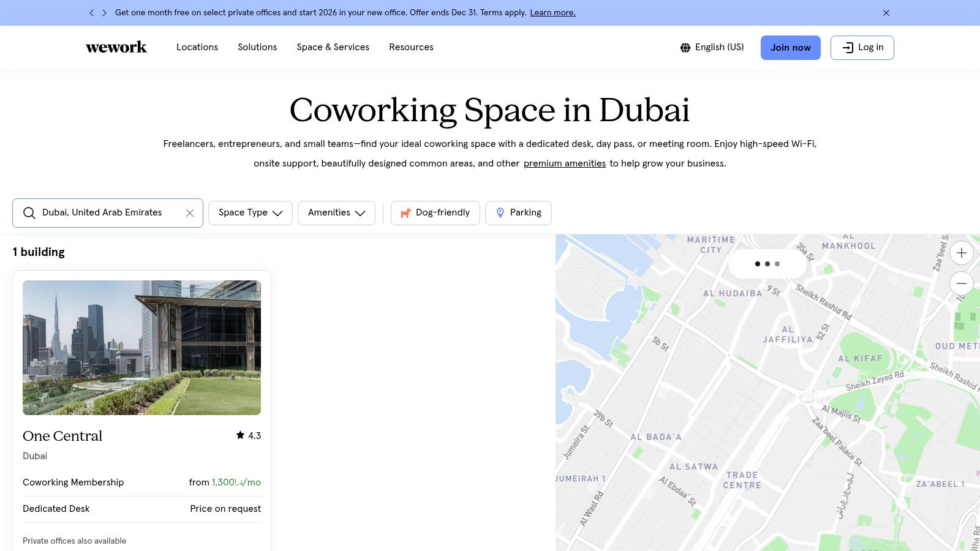The image size is (980, 551).
Task: Click the door icon beside Log in
Action: [x=849, y=47]
